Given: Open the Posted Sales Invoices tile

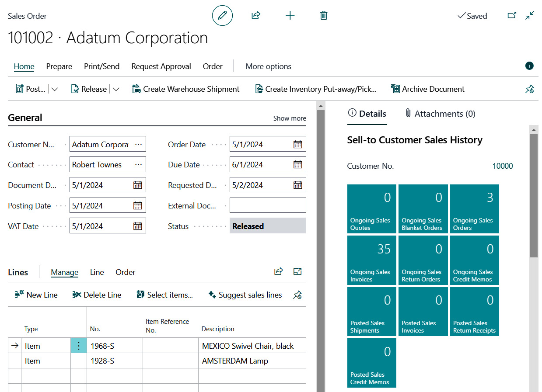Looking at the screenshot, I should tap(423, 312).
